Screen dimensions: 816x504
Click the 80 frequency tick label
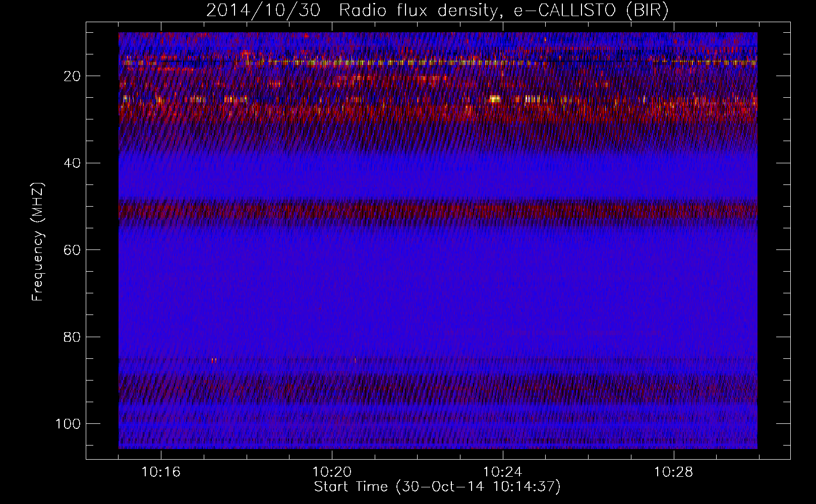(72, 337)
